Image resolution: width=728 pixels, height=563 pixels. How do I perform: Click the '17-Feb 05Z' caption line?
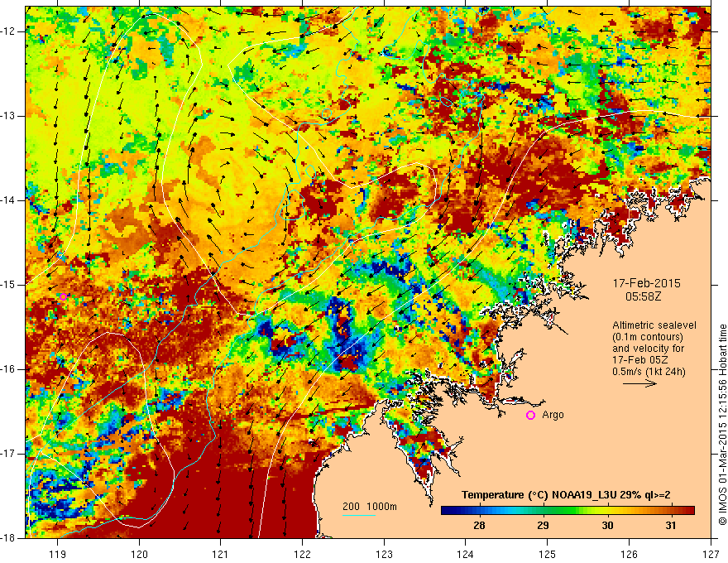639,360
